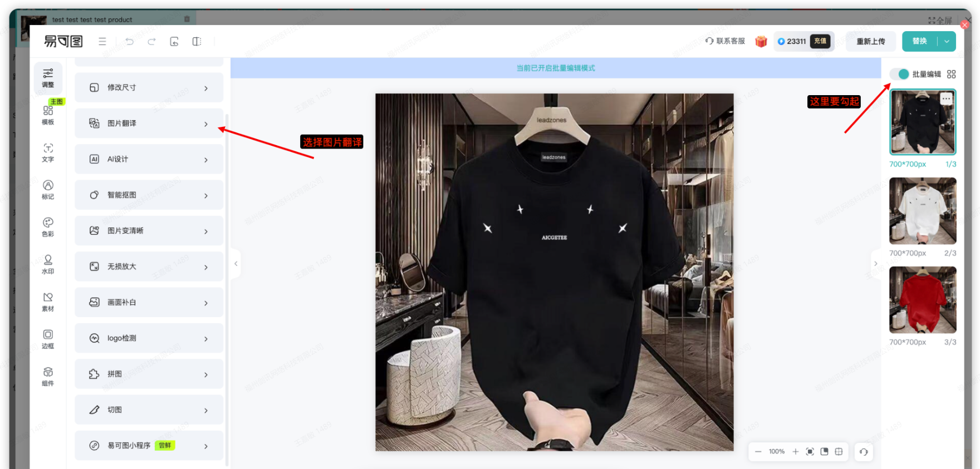The width and height of the screenshot is (980, 469).
Task: Click the 易可图 logo
Action: click(63, 41)
